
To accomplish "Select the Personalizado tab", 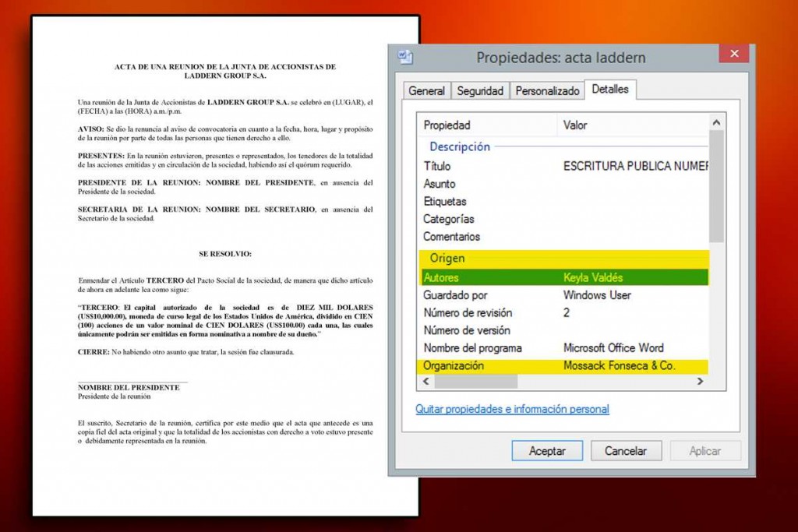I will (548, 91).
